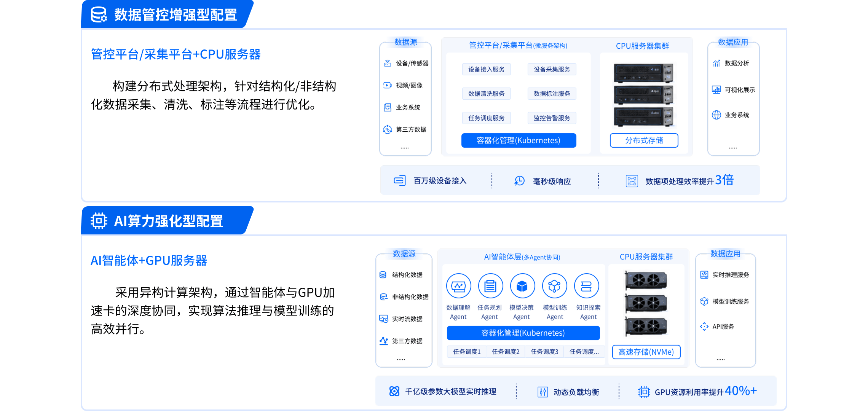Click upper 容器化管理(Kubernetes) bar under services

click(x=519, y=140)
